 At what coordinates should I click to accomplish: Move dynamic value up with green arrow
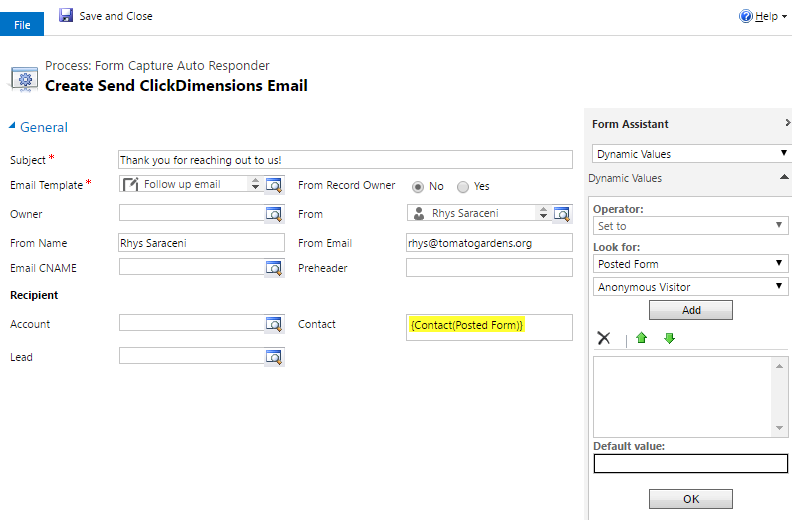(641, 338)
